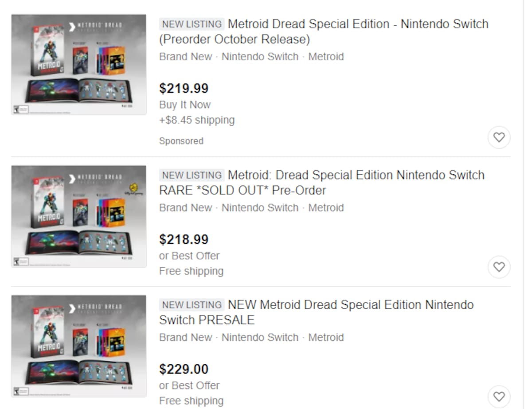Add the $219.99 listing to watchlist

(x=499, y=137)
